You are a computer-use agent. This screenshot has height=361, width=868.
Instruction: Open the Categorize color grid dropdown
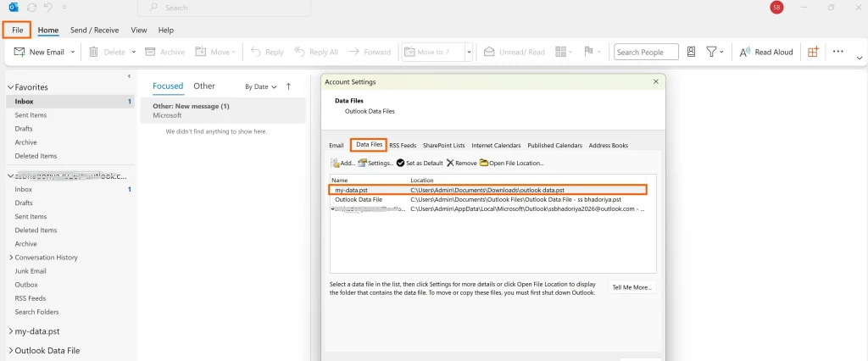(564, 52)
